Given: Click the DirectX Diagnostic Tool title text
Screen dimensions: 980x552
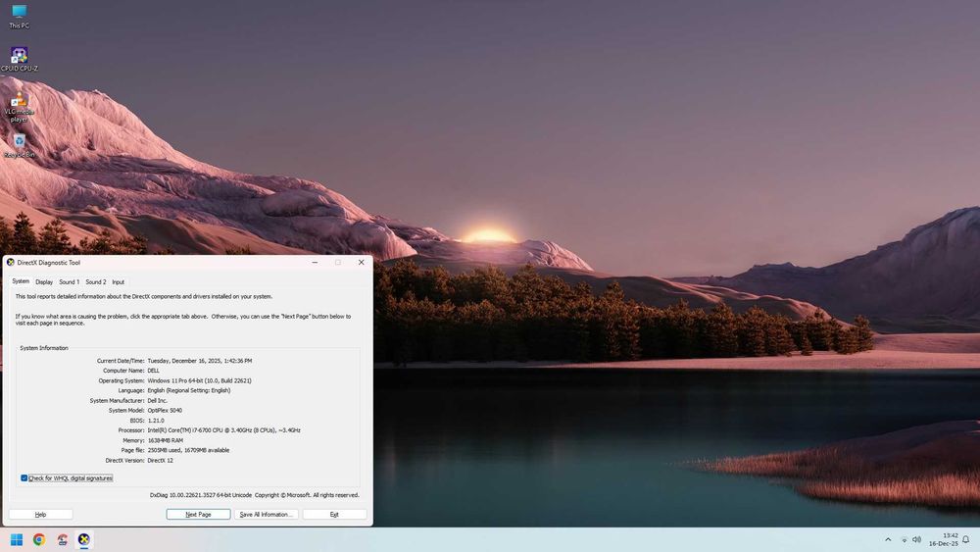Looking at the screenshot, I should coord(49,263).
